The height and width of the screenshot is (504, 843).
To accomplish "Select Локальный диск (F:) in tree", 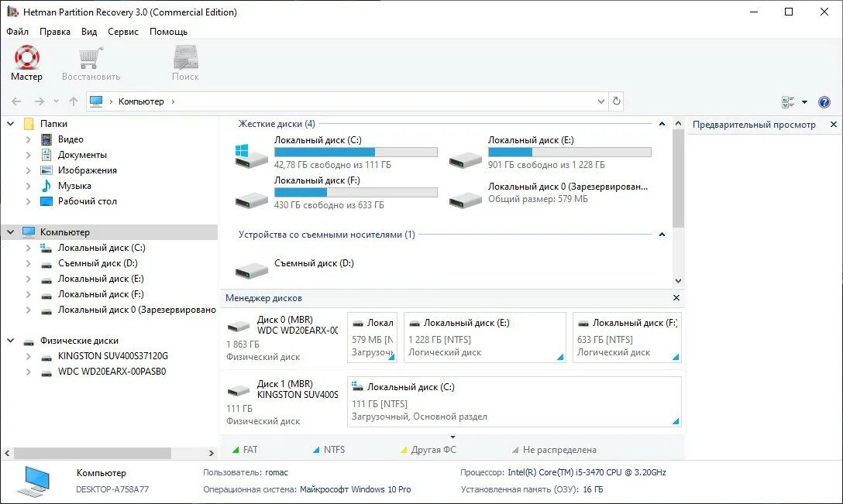I will pos(101,294).
